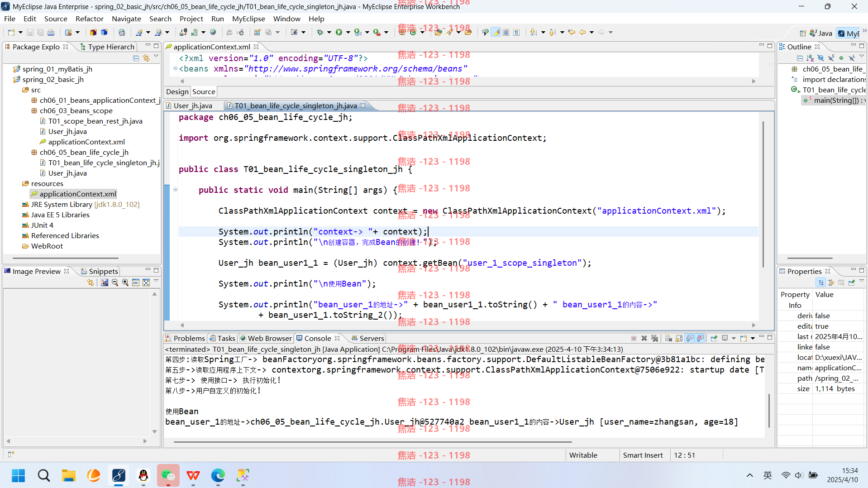Toggle Show Categories in Properties view
Viewport: 868px width, 488px height.
point(821,282)
